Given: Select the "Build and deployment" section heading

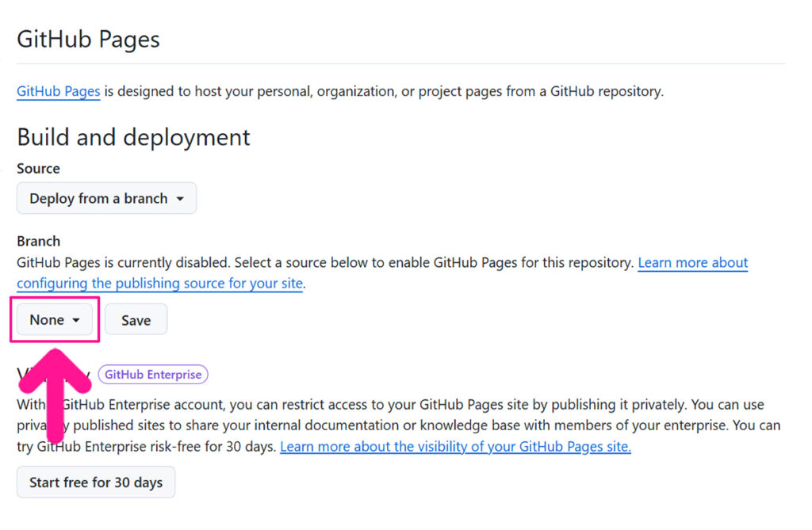Looking at the screenshot, I should pyautogui.click(x=133, y=137).
